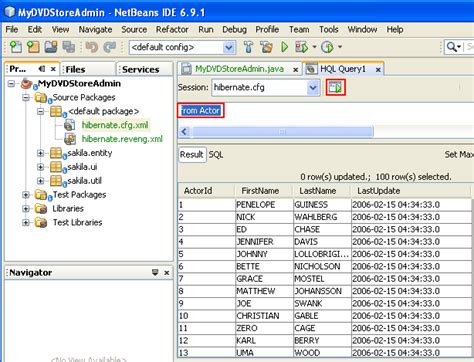Viewport: 474px width, 362px height.
Task: Click the sakila.entity package icon
Action: [x=56, y=153]
